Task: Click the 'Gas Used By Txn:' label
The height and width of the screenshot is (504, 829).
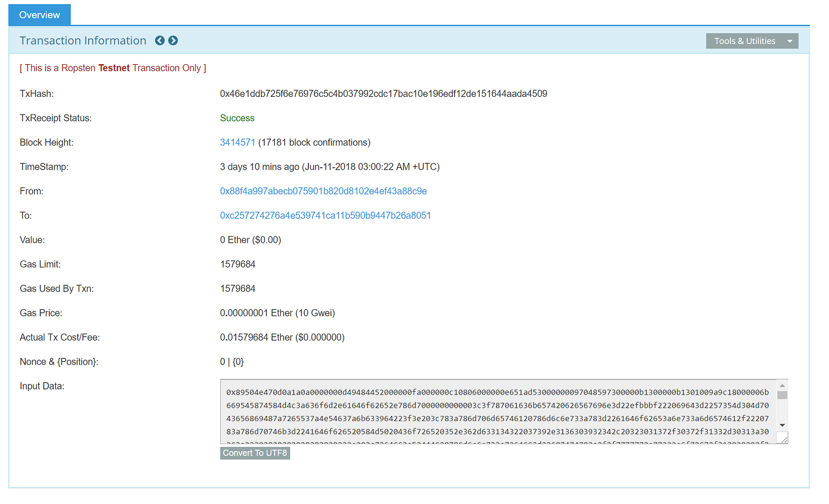Action: [57, 289]
